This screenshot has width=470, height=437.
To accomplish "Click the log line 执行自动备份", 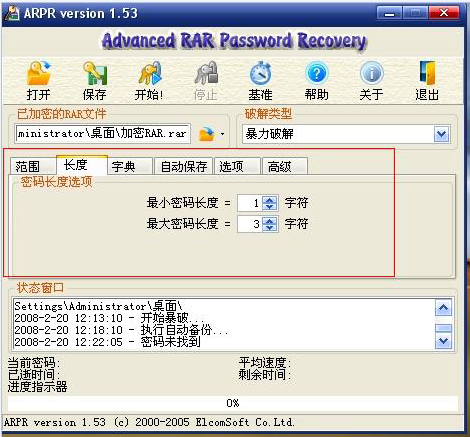I will point(121,330).
